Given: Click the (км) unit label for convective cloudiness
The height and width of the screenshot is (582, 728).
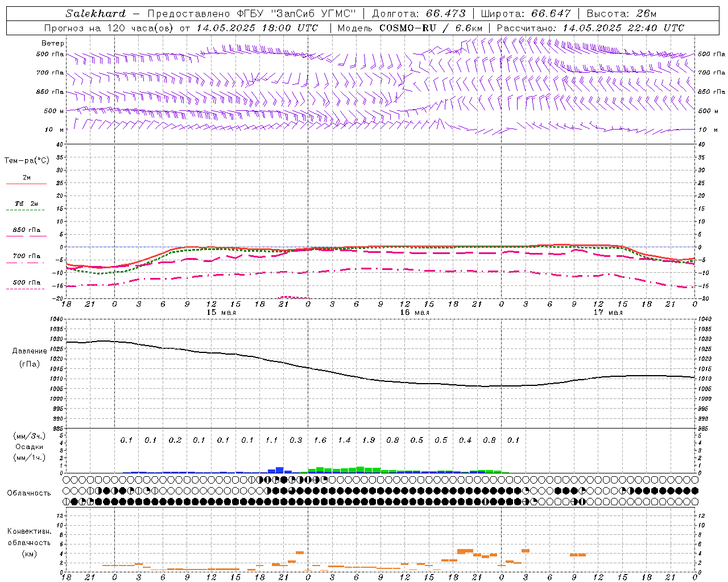Looking at the screenshot, I should [29, 554].
